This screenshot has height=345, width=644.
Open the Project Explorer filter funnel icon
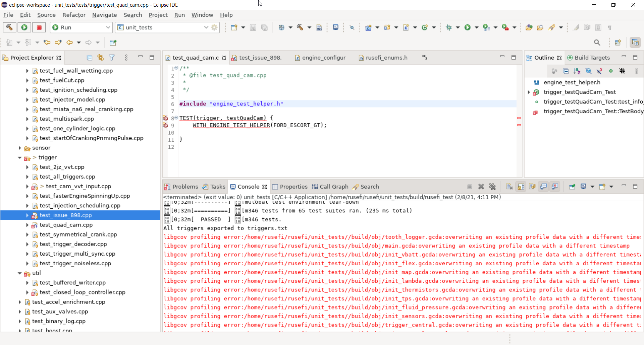click(112, 58)
